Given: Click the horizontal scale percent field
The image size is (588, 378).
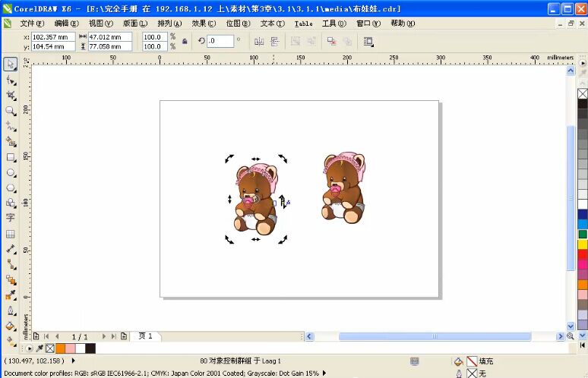Looking at the screenshot, I should tap(155, 37).
